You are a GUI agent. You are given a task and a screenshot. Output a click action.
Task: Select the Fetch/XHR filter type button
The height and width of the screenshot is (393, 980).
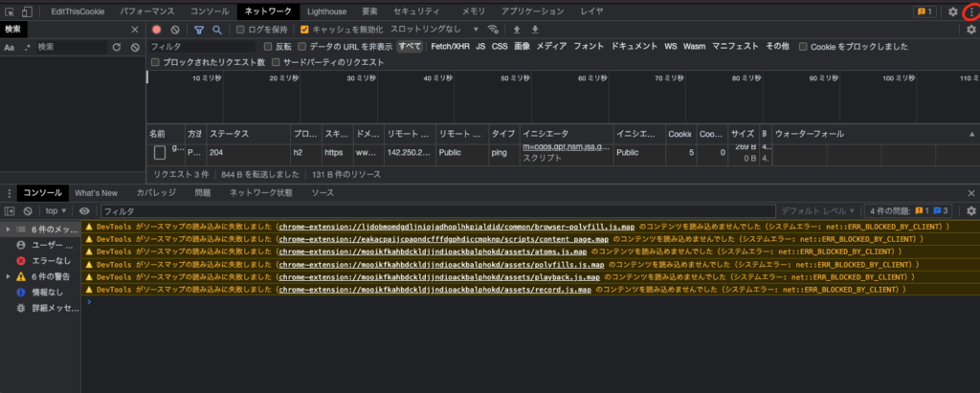449,46
